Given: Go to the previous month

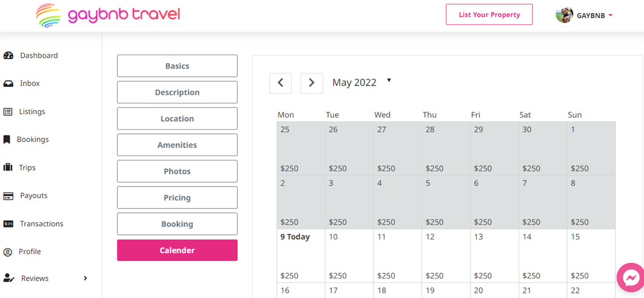Looking at the screenshot, I should (x=280, y=83).
